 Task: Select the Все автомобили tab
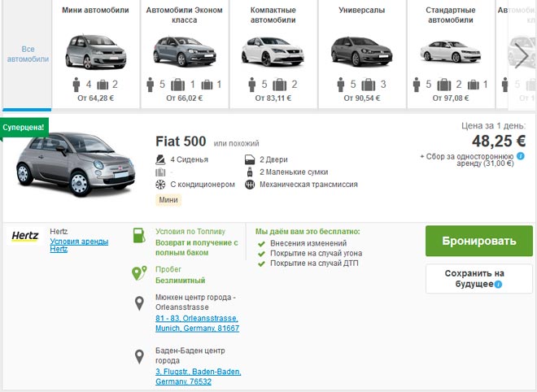28,54
